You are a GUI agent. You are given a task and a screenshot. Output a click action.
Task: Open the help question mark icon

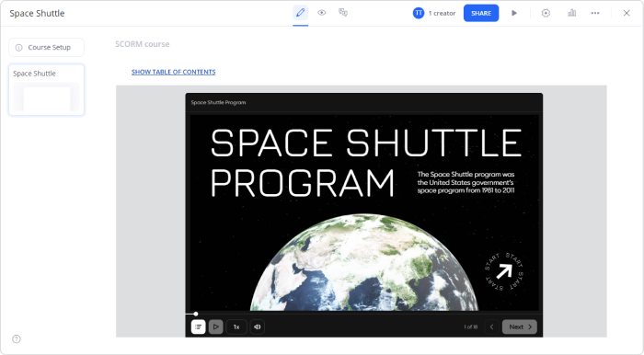[17, 339]
